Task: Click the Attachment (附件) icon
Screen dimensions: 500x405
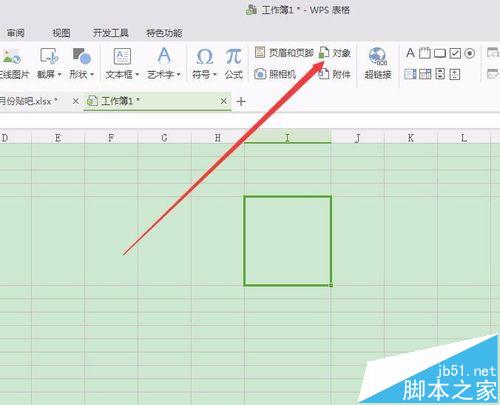Action: (324, 74)
